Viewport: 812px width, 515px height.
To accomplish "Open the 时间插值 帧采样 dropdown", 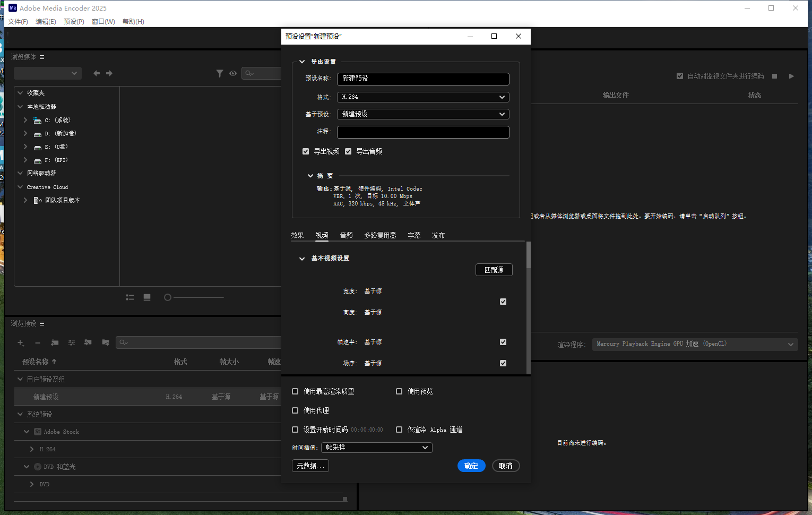I will click(377, 448).
